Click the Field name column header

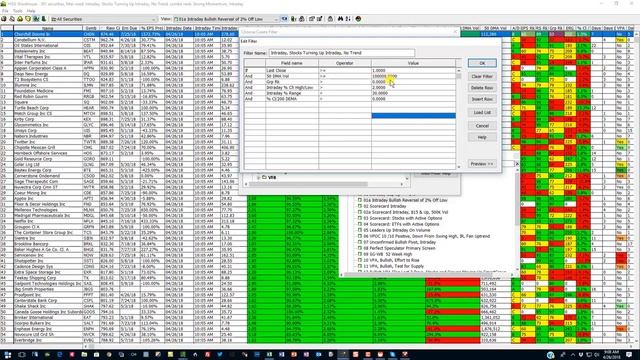click(292, 63)
